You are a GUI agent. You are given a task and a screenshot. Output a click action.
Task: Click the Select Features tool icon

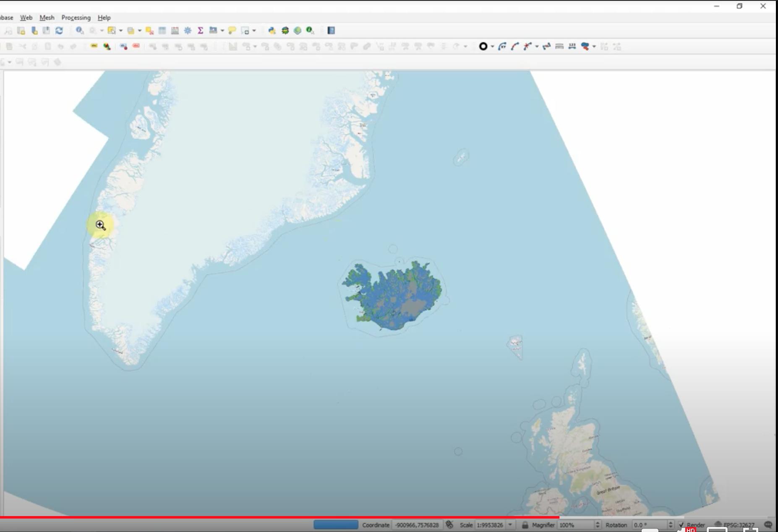tap(112, 30)
